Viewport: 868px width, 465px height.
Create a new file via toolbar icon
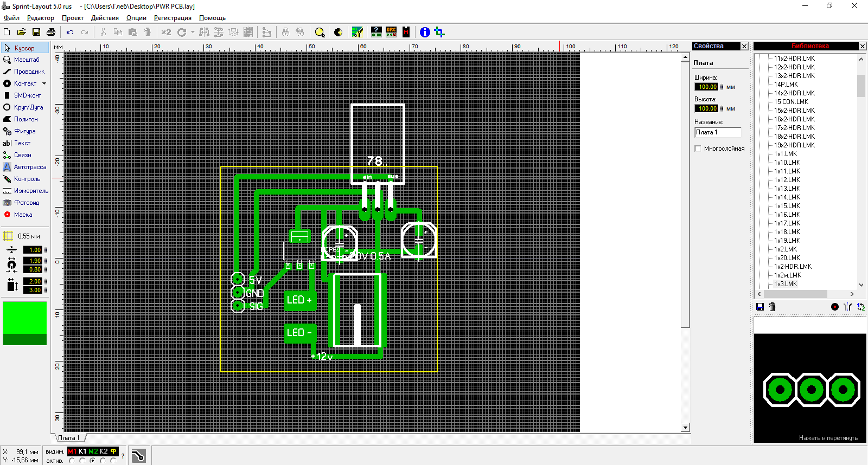[7, 33]
